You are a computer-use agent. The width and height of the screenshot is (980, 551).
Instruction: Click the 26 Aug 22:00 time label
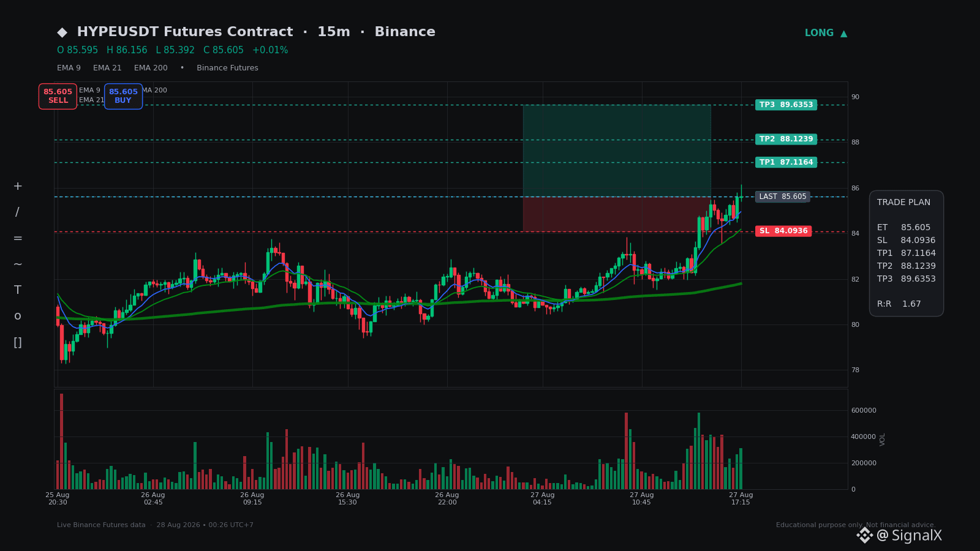(x=447, y=499)
